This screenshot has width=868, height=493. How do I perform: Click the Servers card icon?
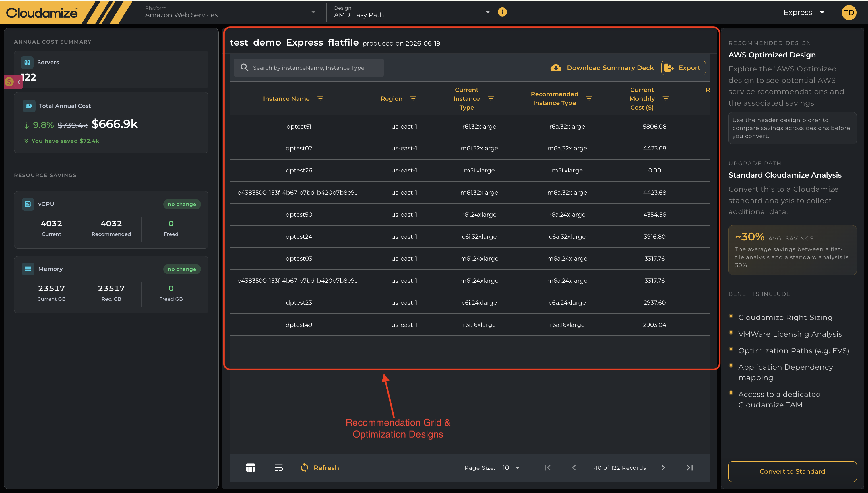point(27,62)
